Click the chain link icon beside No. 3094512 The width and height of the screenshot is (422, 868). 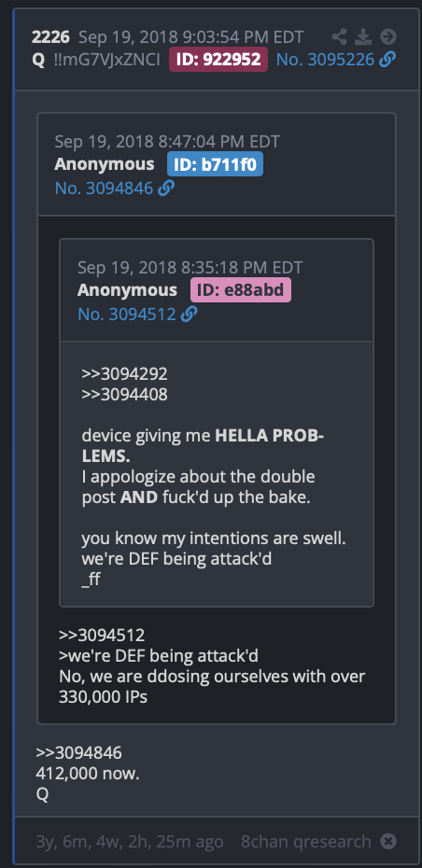[189, 315]
